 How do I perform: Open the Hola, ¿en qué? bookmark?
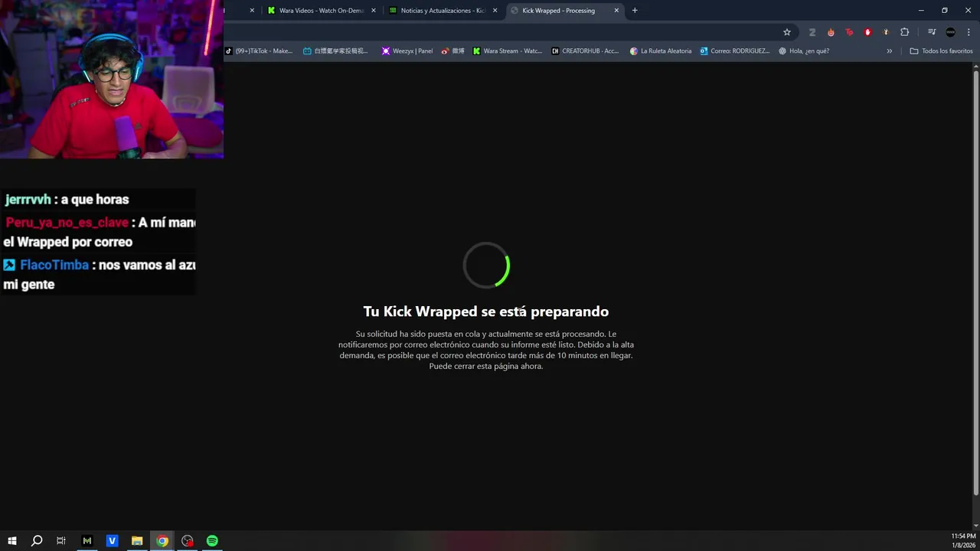[x=804, y=51]
